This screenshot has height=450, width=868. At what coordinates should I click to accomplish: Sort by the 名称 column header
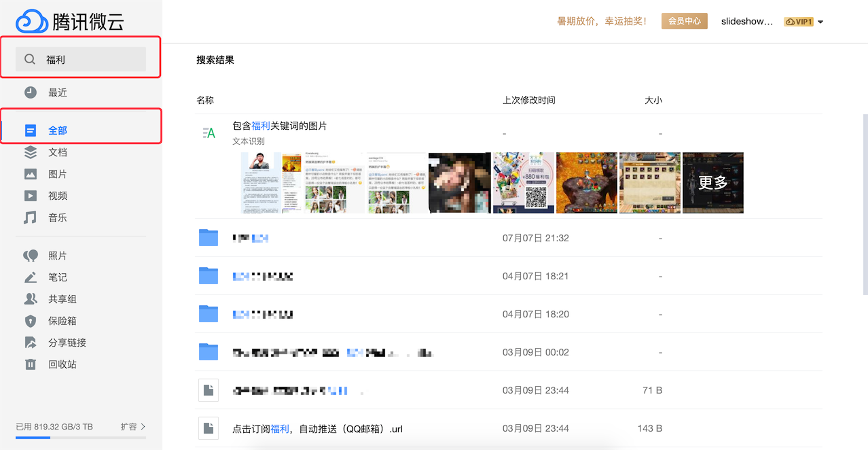(x=205, y=100)
